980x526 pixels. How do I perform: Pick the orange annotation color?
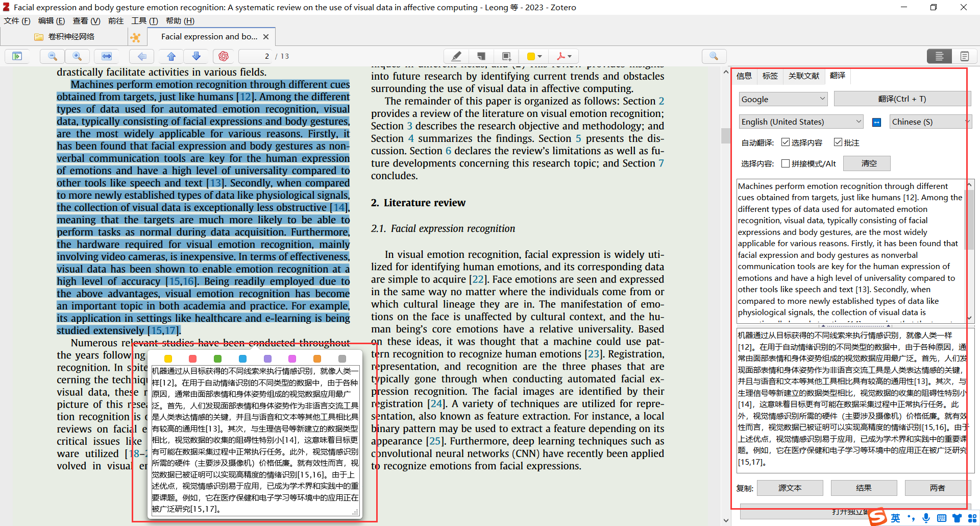click(x=317, y=358)
